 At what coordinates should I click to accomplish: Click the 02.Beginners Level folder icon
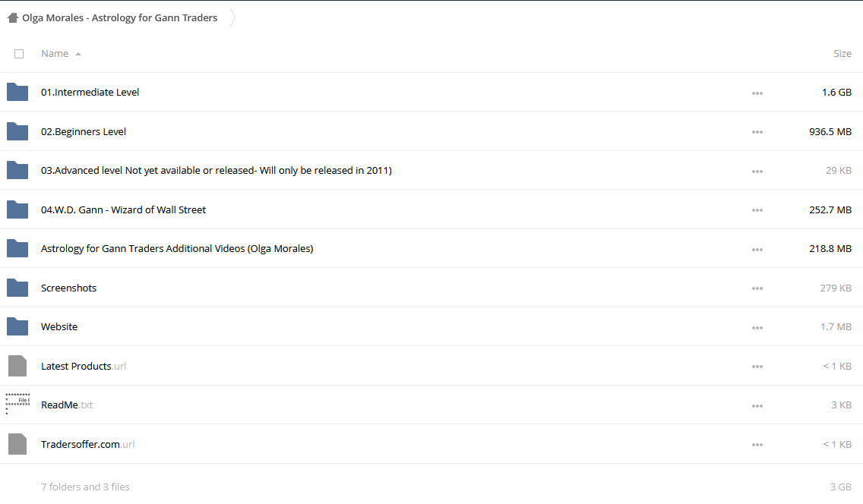point(17,131)
